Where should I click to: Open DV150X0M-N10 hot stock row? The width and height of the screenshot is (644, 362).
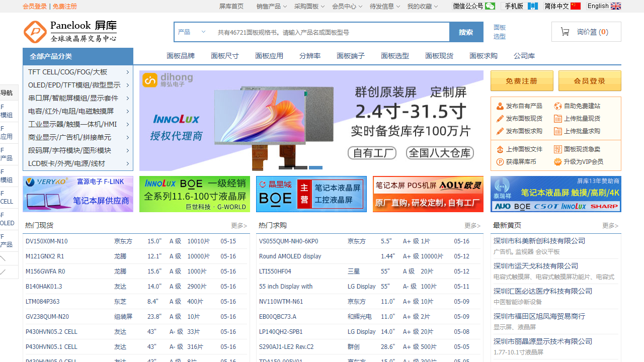pos(136,241)
